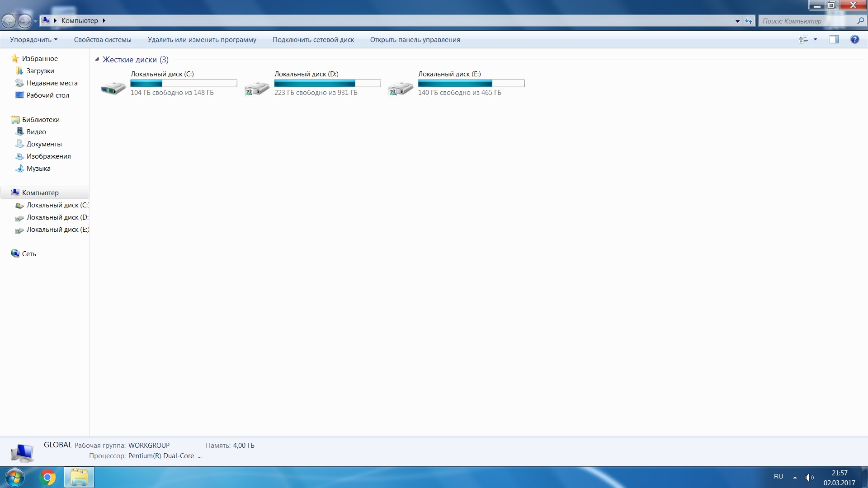The width and height of the screenshot is (868, 488).
Task: Open Local Disk E: drive icon
Action: (401, 88)
